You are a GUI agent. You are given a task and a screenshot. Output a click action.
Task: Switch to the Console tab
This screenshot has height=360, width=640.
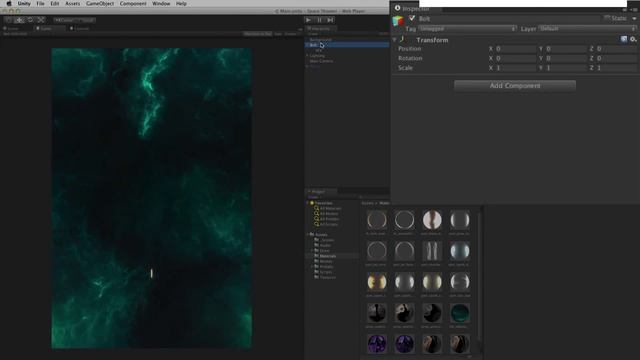click(x=80, y=29)
